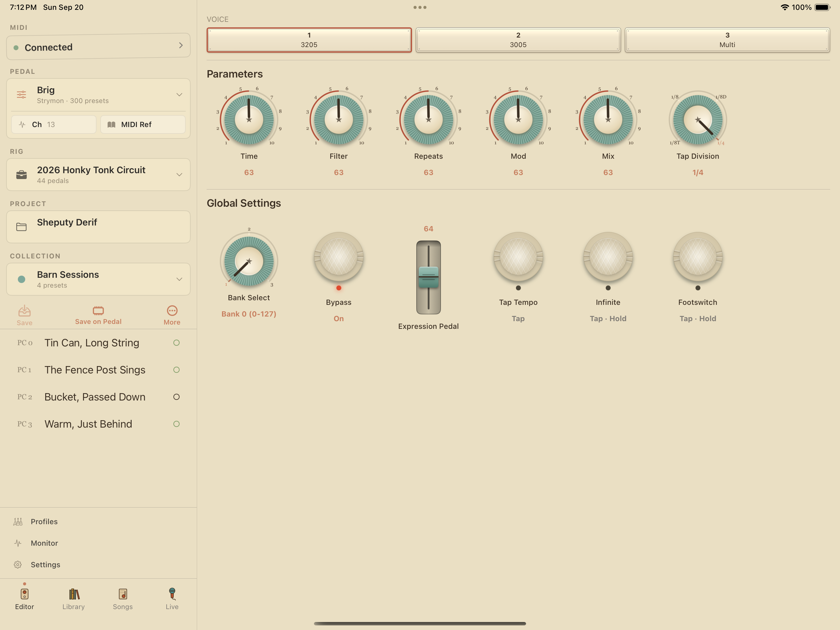The image size is (840, 630).
Task: Switch to the Library tab label
Action: point(74,607)
